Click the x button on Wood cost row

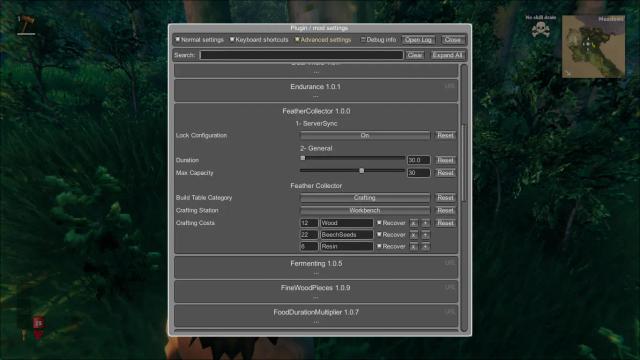coord(413,223)
